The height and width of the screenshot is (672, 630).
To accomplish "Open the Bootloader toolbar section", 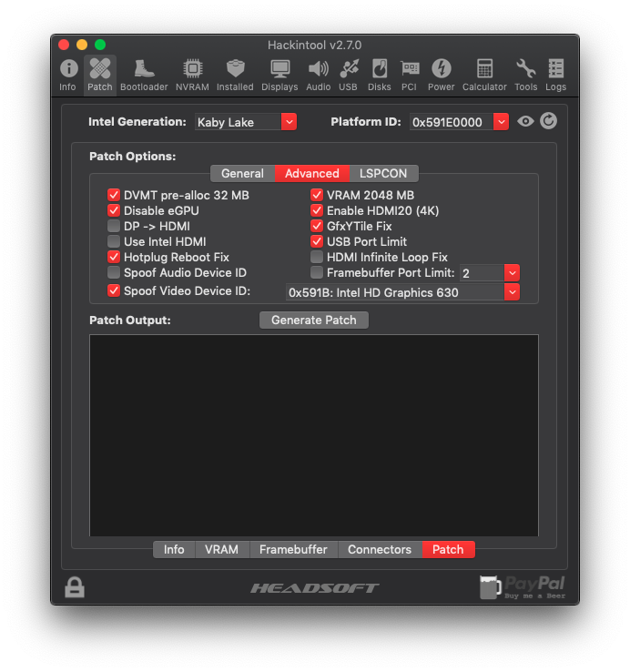I will tap(144, 76).
